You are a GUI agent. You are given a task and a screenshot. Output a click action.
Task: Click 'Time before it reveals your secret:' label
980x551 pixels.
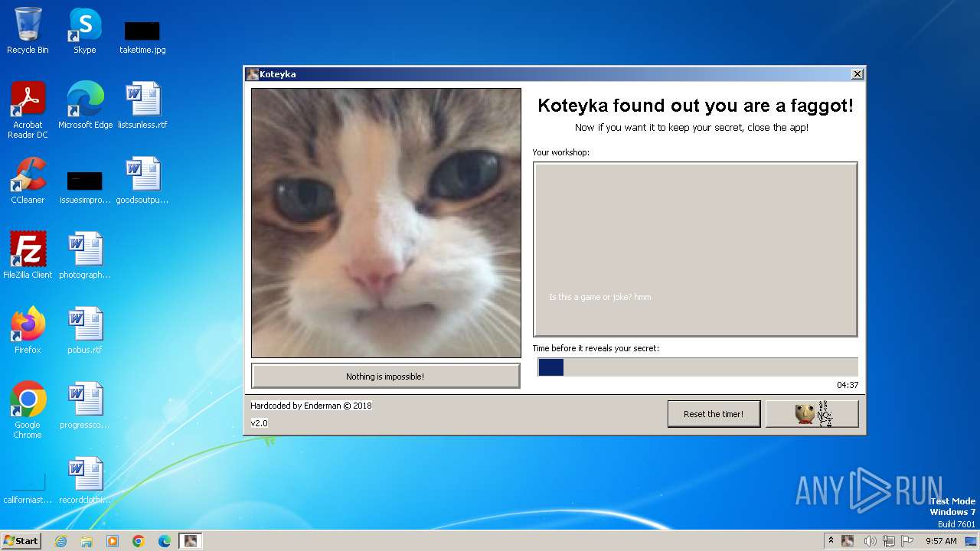[596, 348]
